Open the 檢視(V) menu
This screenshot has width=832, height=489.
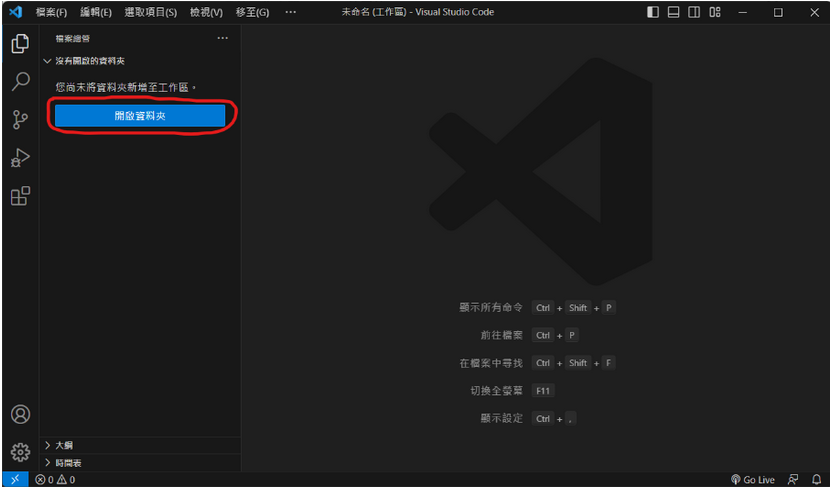click(x=206, y=12)
